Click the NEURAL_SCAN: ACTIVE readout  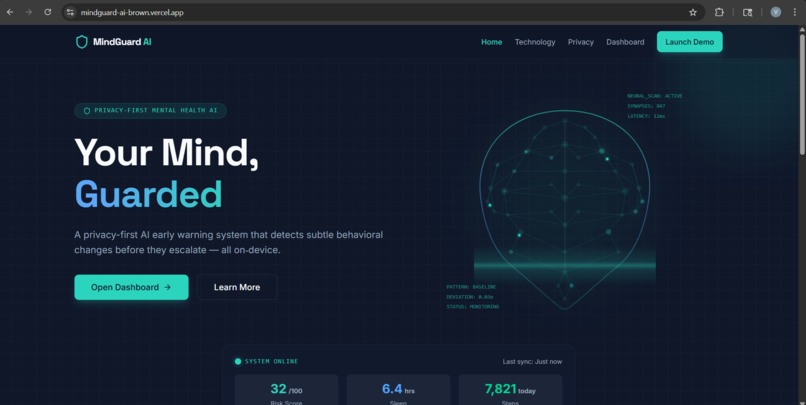(655, 96)
